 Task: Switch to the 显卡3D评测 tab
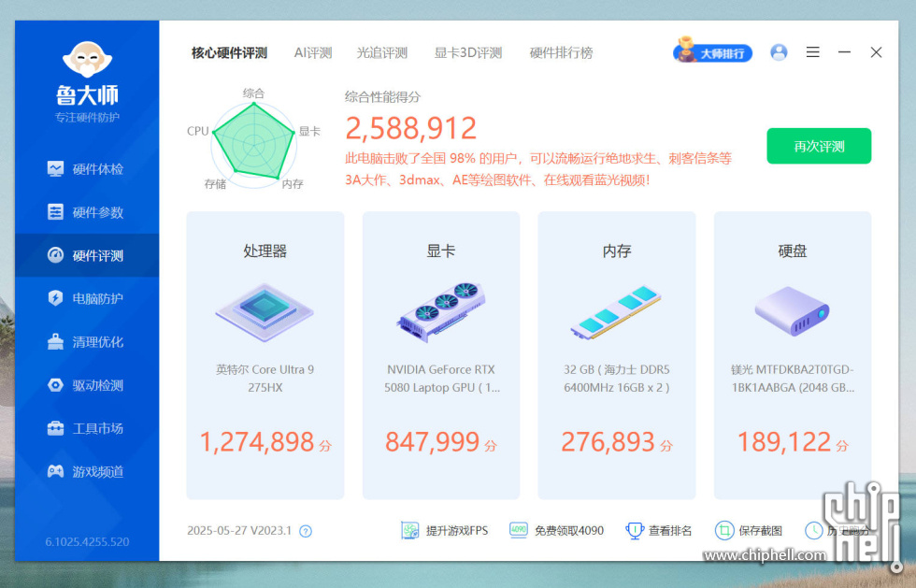[468, 53]
